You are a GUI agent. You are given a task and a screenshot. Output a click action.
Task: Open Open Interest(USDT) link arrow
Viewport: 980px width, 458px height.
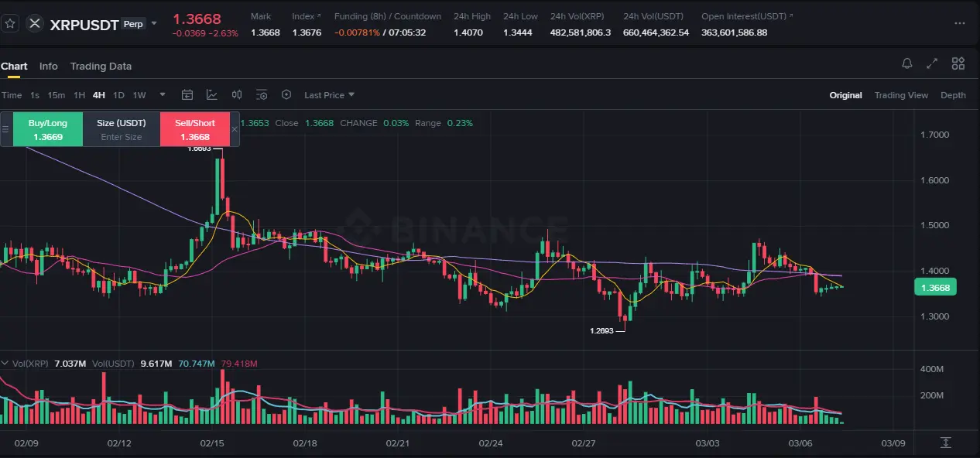point(790,15)
